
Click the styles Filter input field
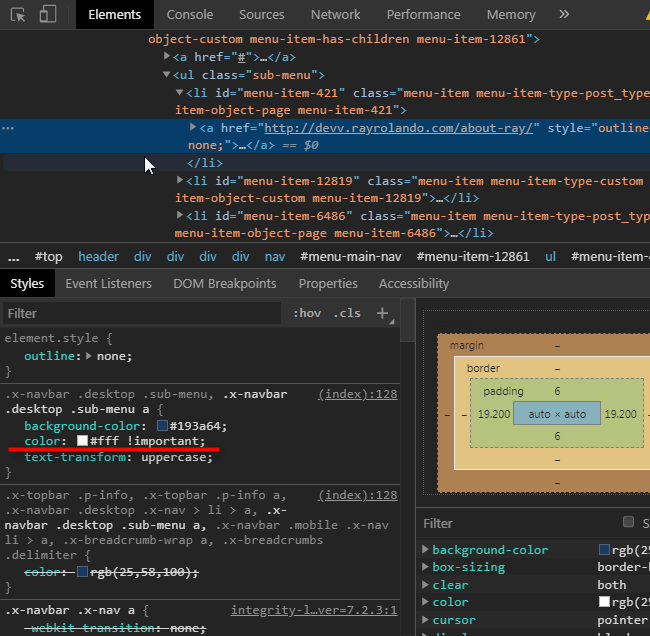click(x=142, y=313)
